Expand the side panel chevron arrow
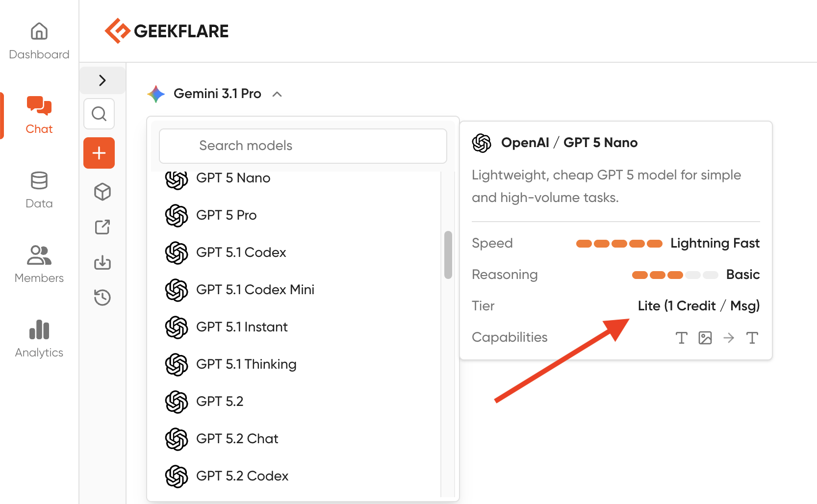Image resolution: width=817 pixels, height=504 pixels. point(102,80)
